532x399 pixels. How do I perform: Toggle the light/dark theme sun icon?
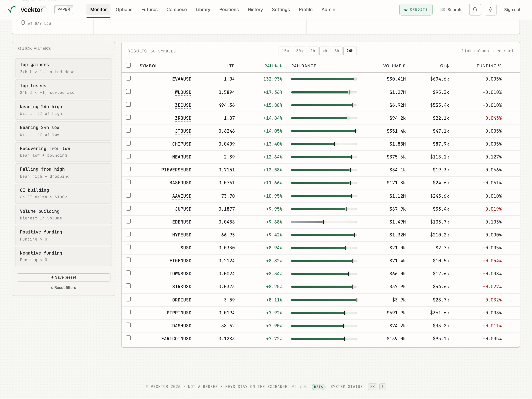pos(490,10)
